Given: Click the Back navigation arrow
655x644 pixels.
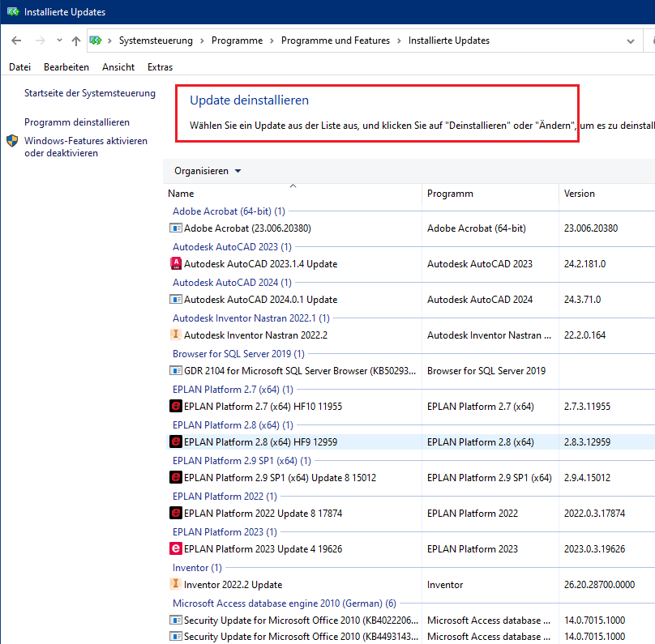Looking at the screenshot, I should click(x=16, y=41).
